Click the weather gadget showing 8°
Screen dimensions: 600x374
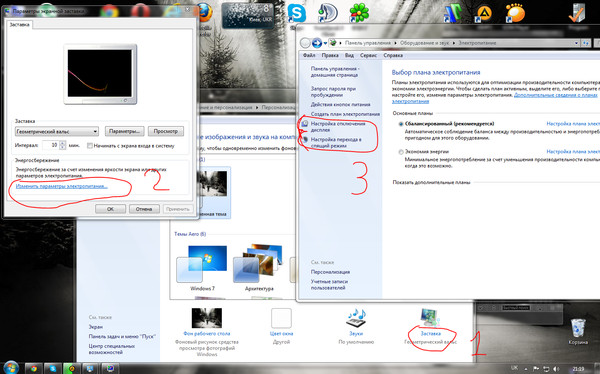tap(248, 15)
